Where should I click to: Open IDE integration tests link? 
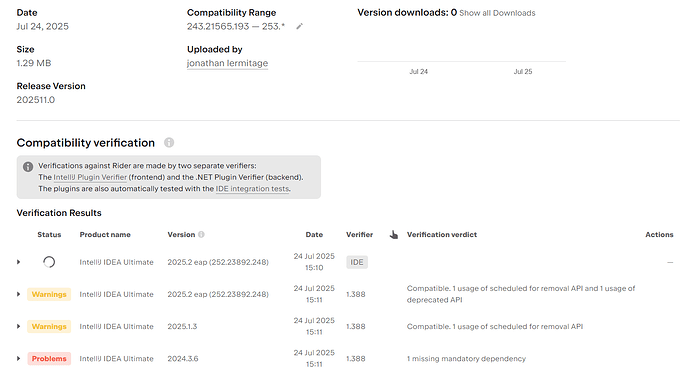tap(253, 189)
